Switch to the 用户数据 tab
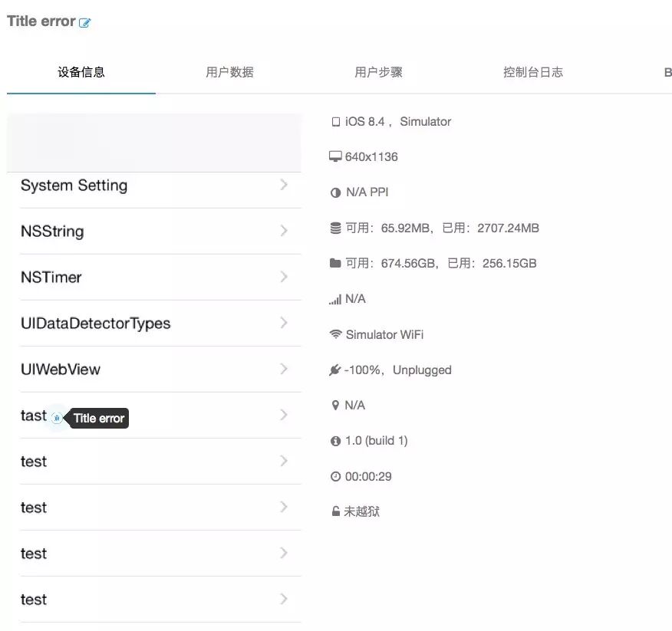The image size is (672, 631). click(x=229, y=72)
